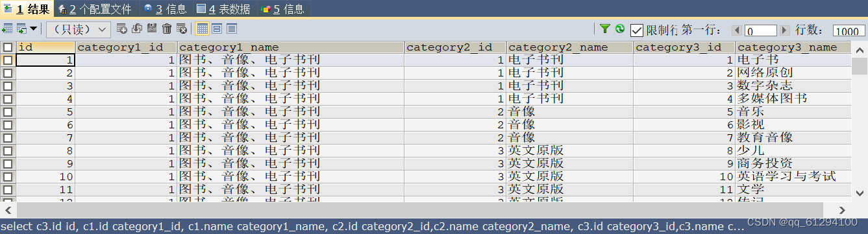Click the 第一行 first row input field

click(760, 30)
